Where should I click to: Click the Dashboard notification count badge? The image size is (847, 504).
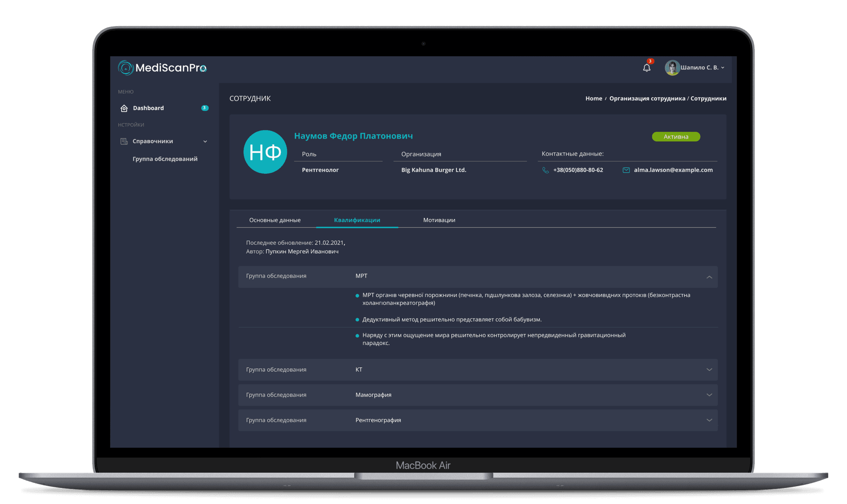tap(204, 108)
